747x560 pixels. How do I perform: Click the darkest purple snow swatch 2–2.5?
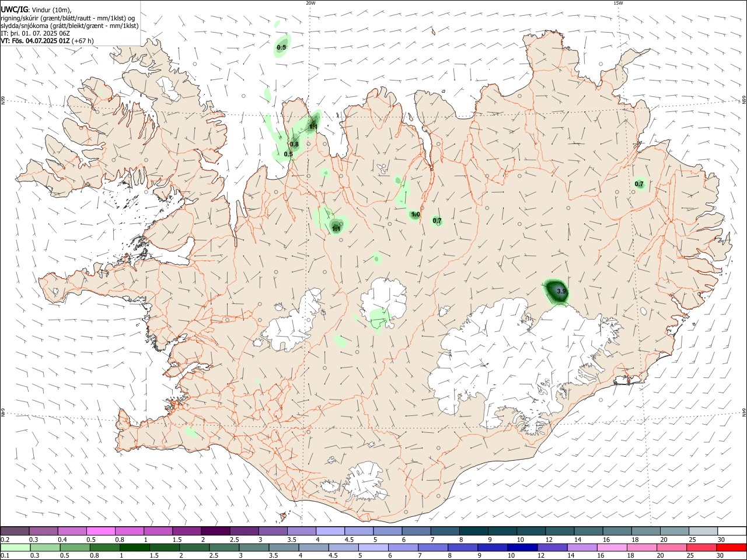215,531
